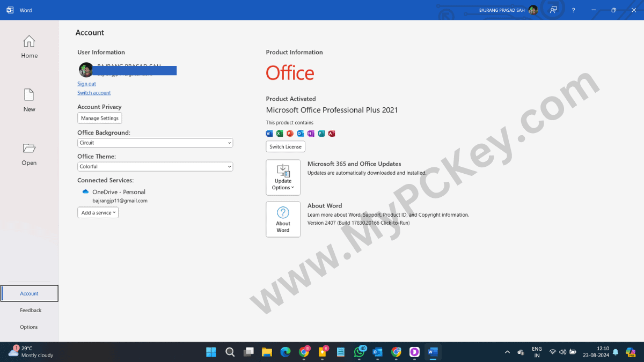This screenshot has height=362, width=644.
Task: Expand the Update Options menu
Action: [x=283, y=178]
